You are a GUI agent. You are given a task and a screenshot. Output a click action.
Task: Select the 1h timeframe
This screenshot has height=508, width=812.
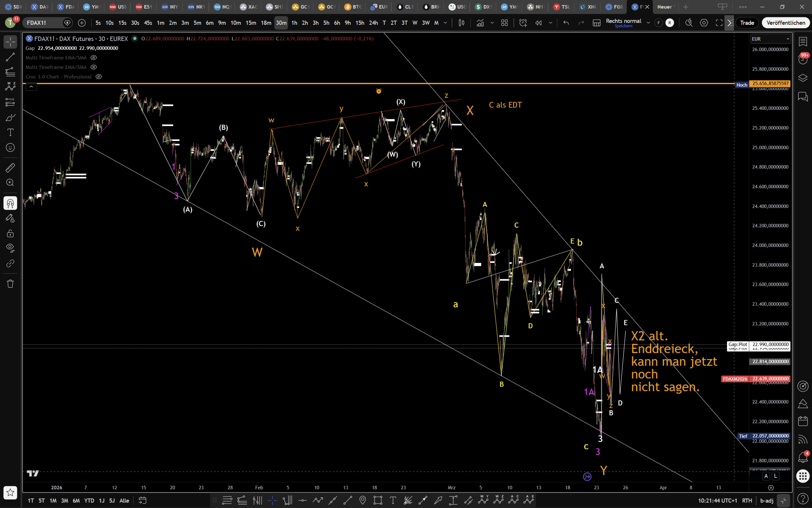pos(294,23)
